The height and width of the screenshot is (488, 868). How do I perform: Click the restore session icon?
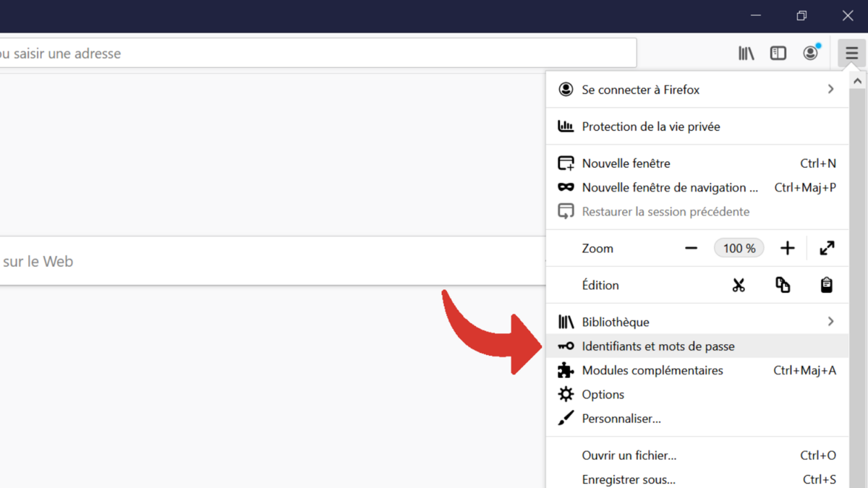point(566,212)
